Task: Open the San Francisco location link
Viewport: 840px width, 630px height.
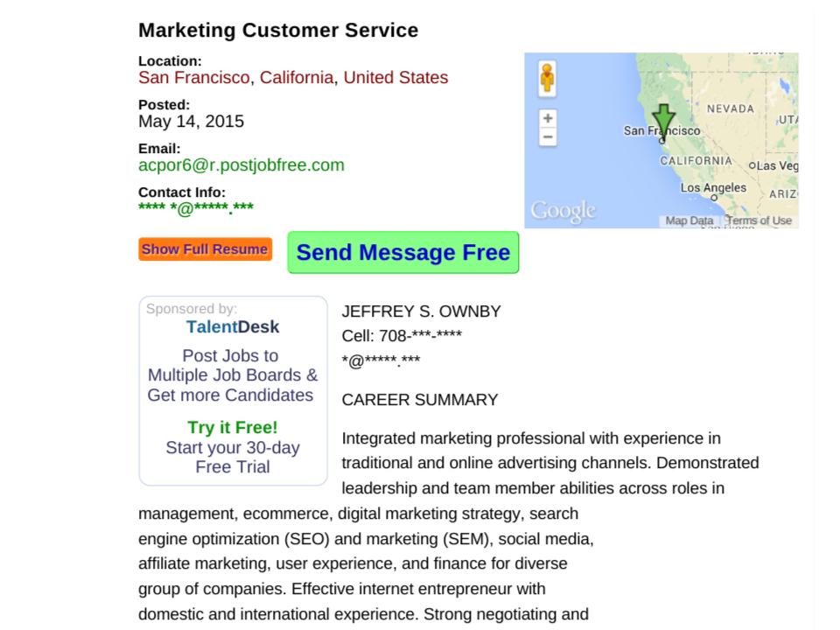Action: point(194,78)
